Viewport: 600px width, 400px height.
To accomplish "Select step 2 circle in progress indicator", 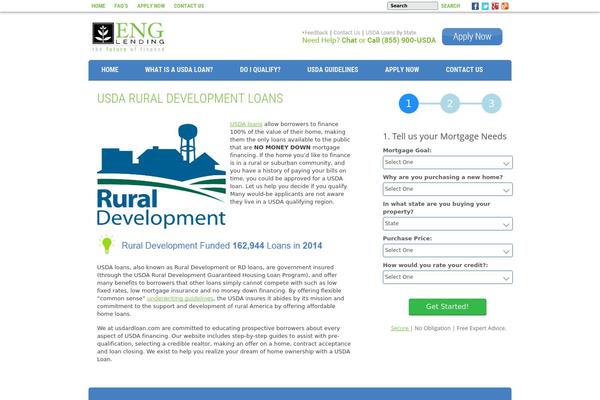I will click(449, 103).
